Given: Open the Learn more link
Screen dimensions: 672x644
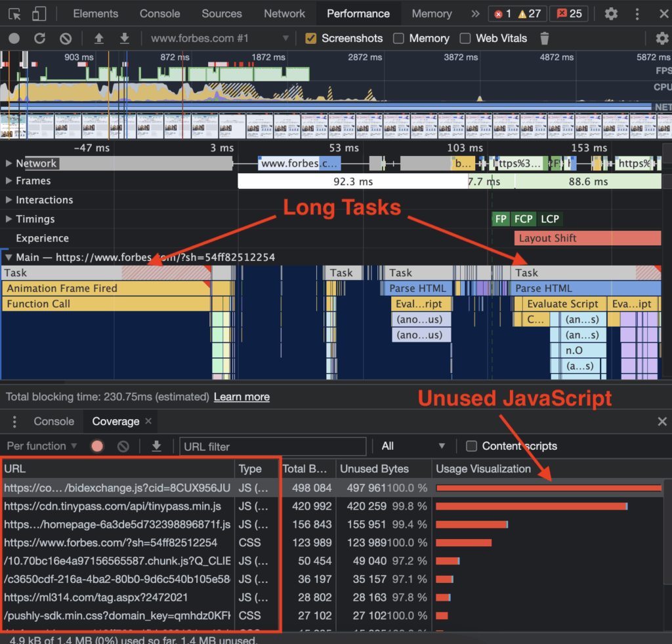Looking at the screenshot, I should (241, 397).
